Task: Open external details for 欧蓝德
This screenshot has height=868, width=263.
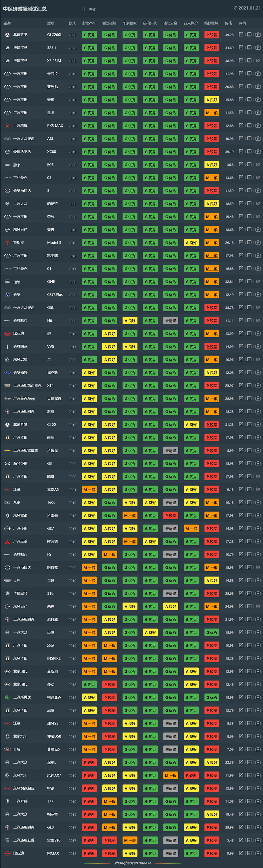Action: pos(241,541)
